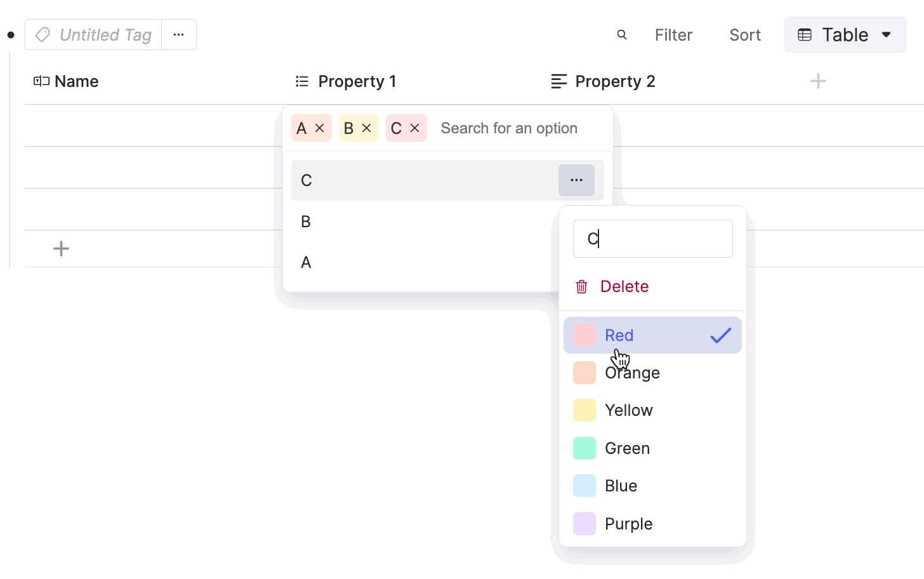Open options menu for Untitled Tag
This screenshot has width=924, height=579.
(x=179, y=35)
